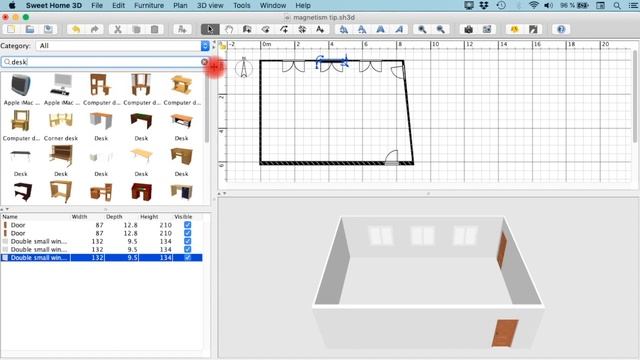Select the highlighted Double small win... row
The width and height of the screenshot is (640, 360).
tap(101, 258)
